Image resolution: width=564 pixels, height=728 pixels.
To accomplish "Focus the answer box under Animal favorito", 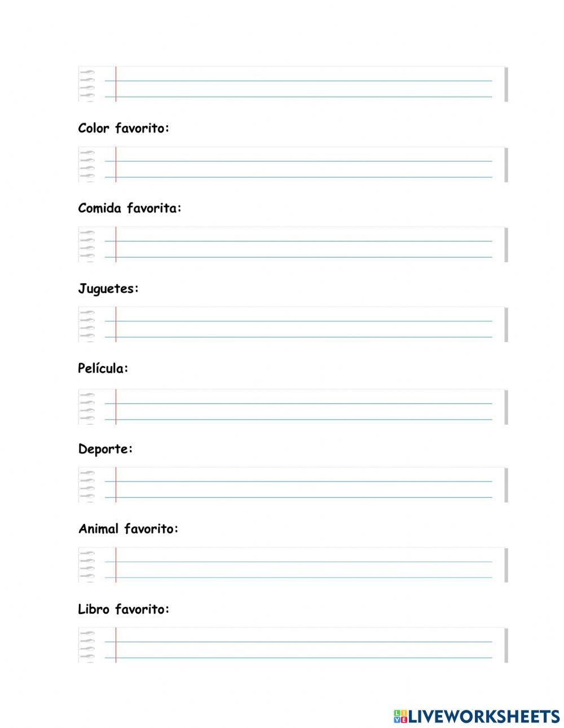I will click(305, 565).
